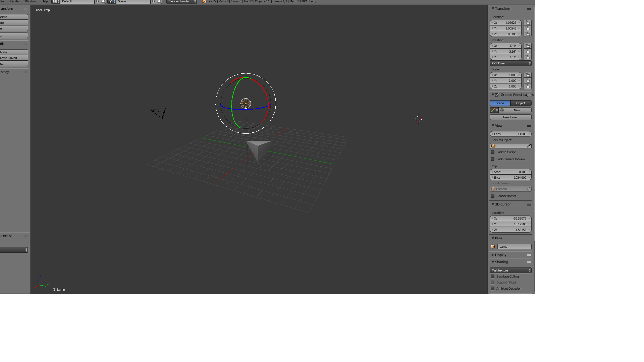Expand the Display panel

pyautogui.click(x=500, y=255)
